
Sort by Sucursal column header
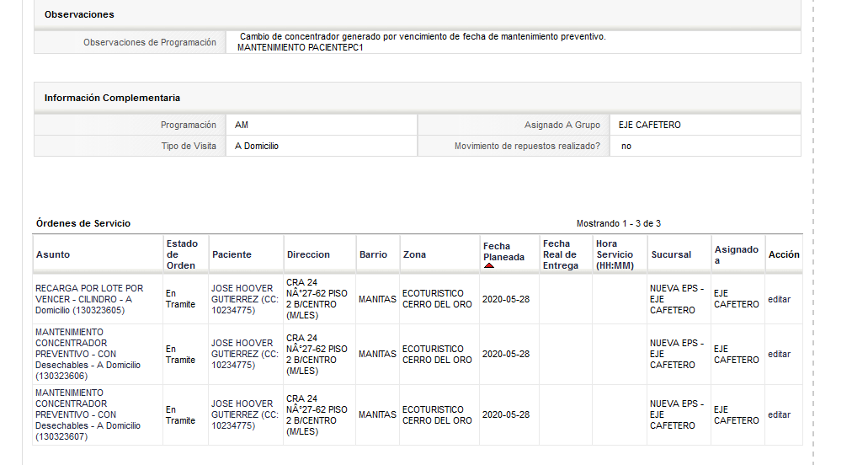click(x=671, y=254)
